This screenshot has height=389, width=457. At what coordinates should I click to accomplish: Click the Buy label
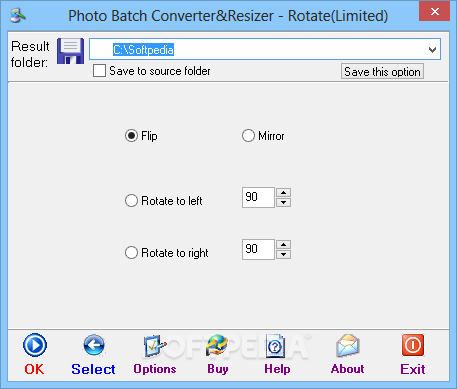coord(218,369)
